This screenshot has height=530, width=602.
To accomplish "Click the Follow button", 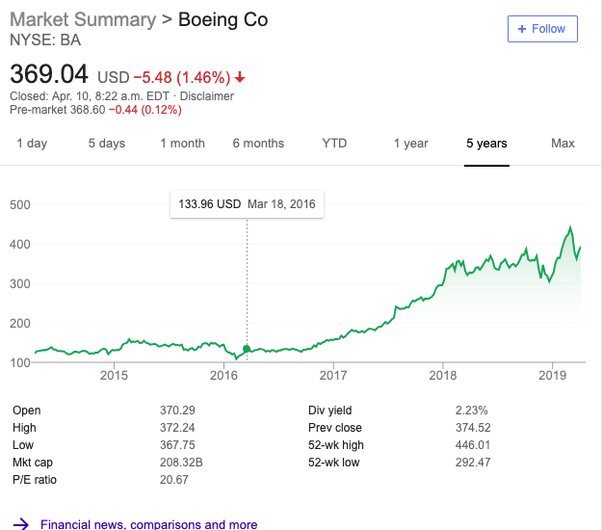I will pyautogui.click(x=542, y=29).
